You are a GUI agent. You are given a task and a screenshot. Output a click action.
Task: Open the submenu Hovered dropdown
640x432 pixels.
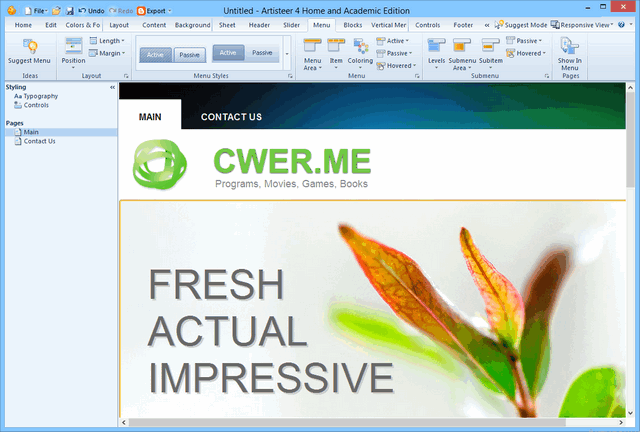click(526, 53)
